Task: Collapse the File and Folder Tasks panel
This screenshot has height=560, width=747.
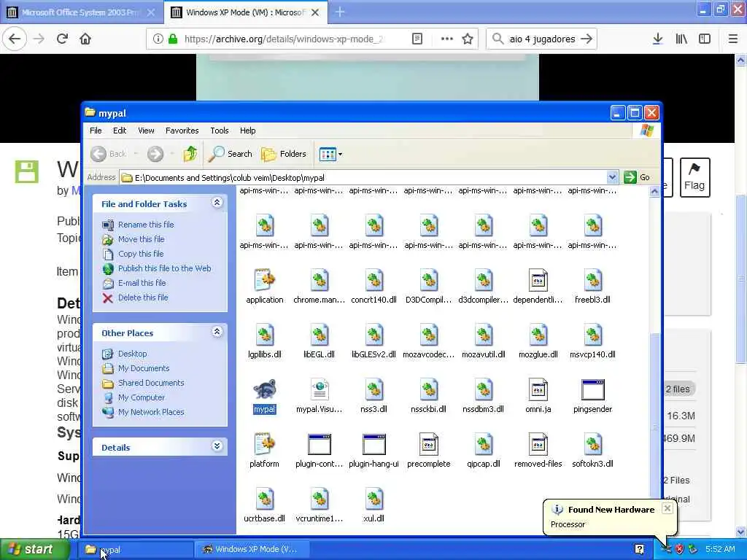Action: (217, 203)
